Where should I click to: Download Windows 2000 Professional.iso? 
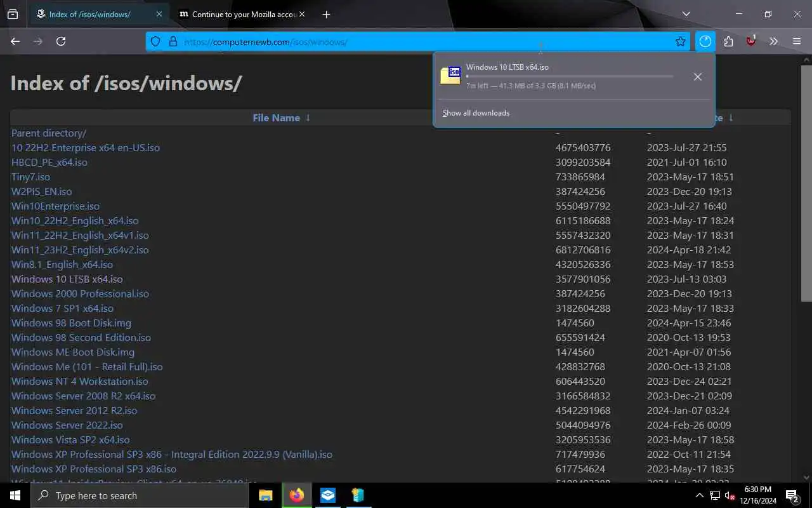pos(80,294)
